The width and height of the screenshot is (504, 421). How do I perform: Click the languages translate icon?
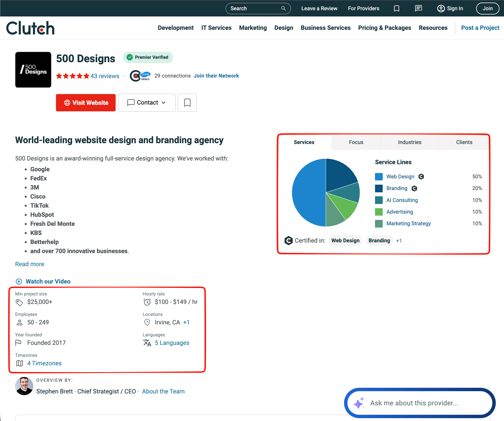tap(147, 343)
